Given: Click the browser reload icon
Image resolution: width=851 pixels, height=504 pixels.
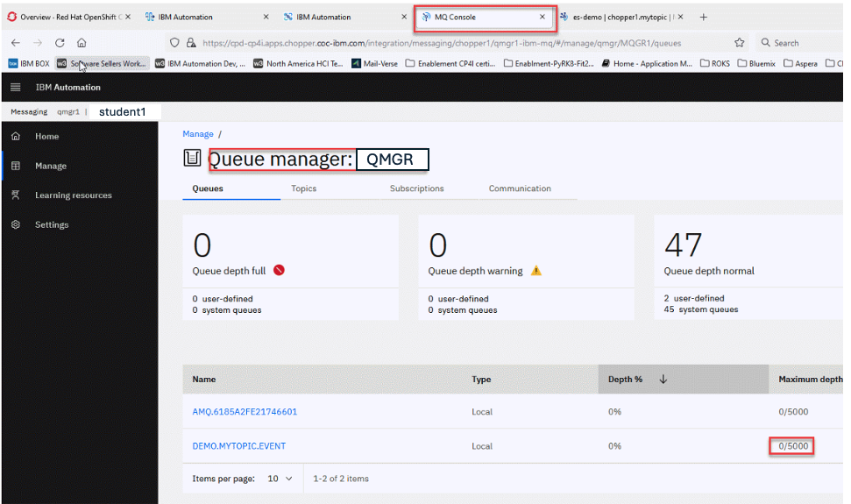Looking at the screenshot, I should coord(60,42).
